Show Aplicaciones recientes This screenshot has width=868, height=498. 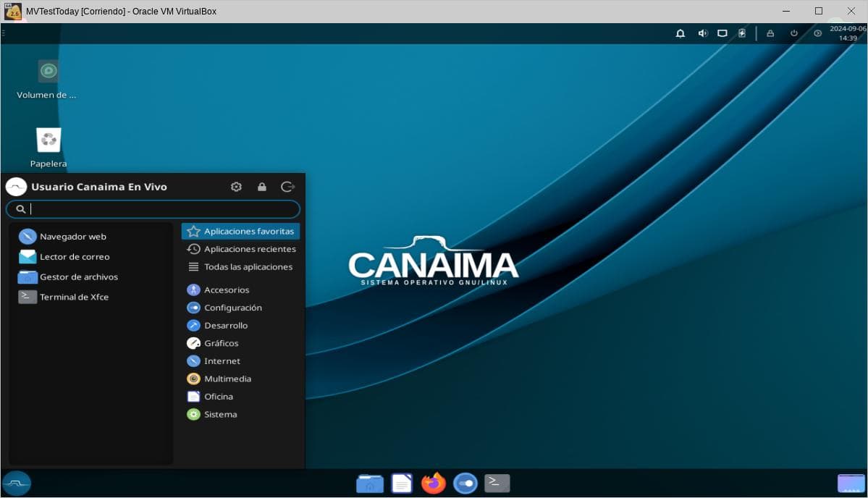pyautogui.click(x=241, y=249)
